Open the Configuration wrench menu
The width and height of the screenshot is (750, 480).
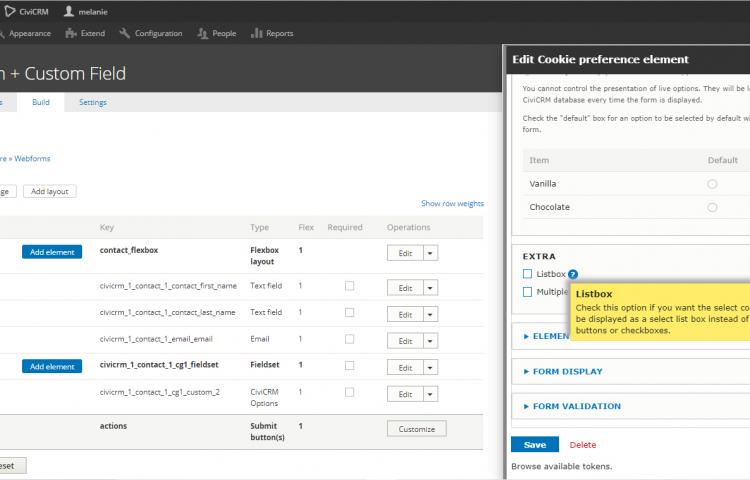125,33
